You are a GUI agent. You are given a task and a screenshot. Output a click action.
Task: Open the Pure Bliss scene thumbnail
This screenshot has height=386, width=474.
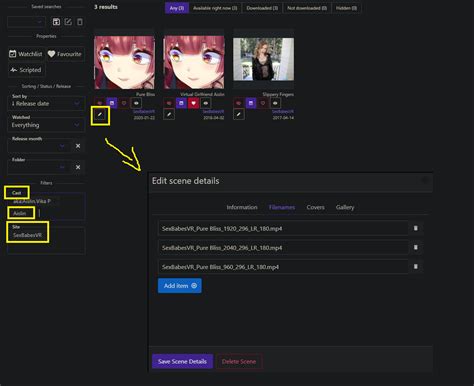coord(124,62)
